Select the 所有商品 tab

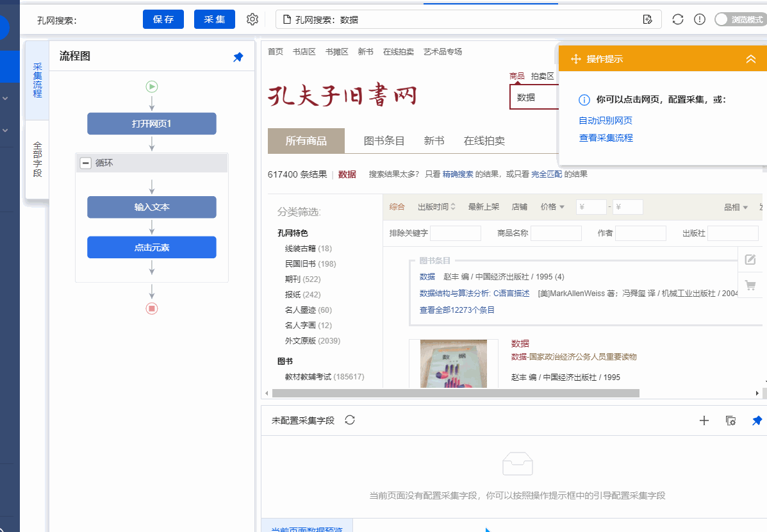306,141
